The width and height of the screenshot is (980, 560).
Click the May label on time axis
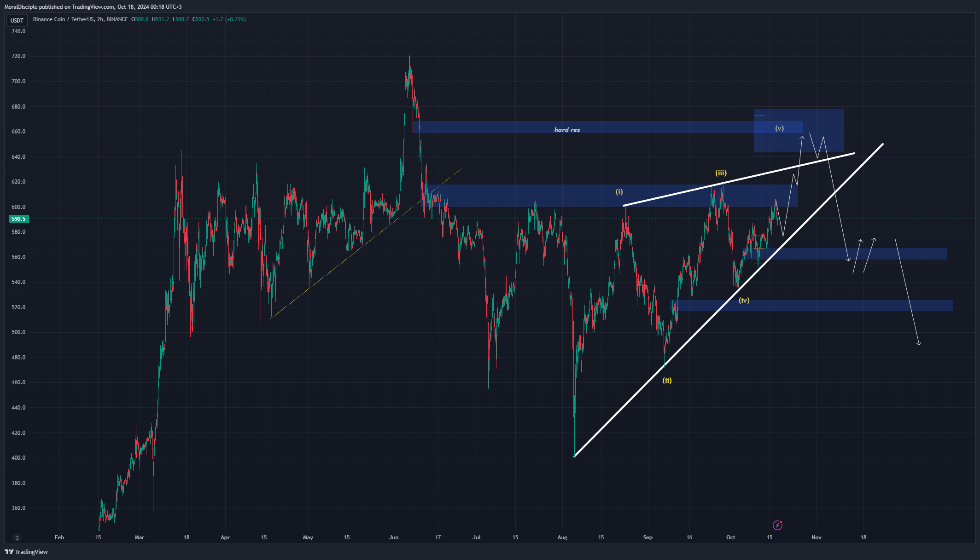[308, 537]
